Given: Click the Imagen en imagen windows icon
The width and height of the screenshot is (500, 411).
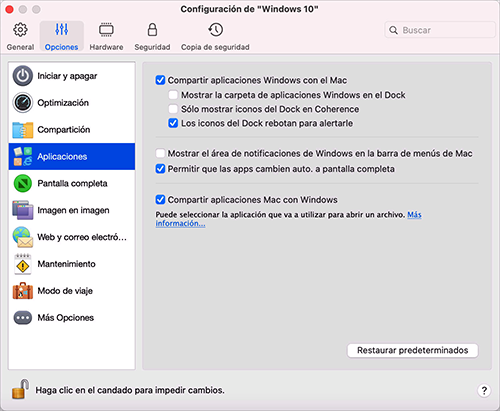Looking at the screenshot, I should tap(23, 210).
